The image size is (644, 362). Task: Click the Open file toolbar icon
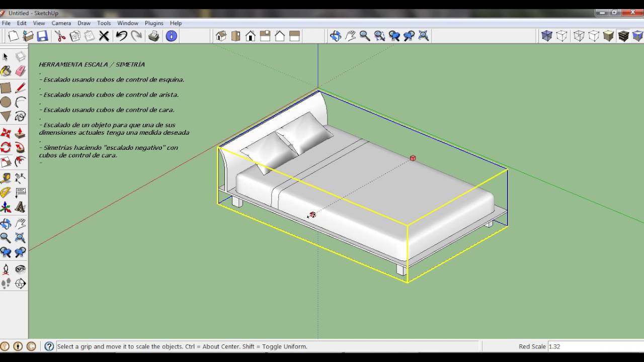tap(28, 36)
